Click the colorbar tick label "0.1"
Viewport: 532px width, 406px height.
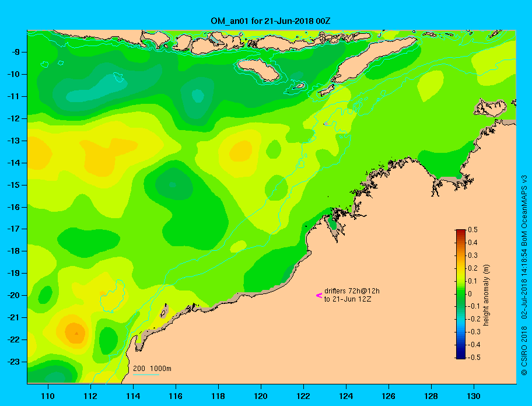473,281
